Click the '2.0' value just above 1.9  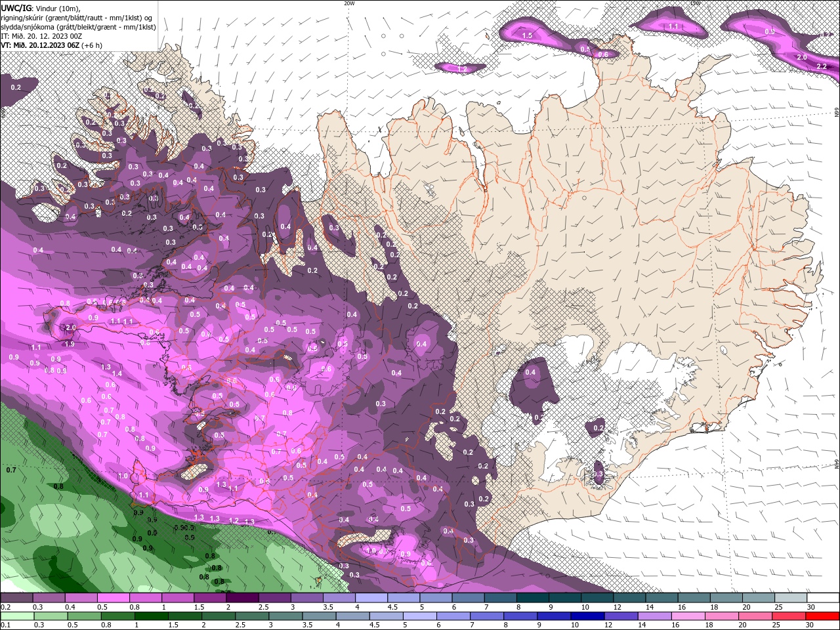tap(71, 327)
